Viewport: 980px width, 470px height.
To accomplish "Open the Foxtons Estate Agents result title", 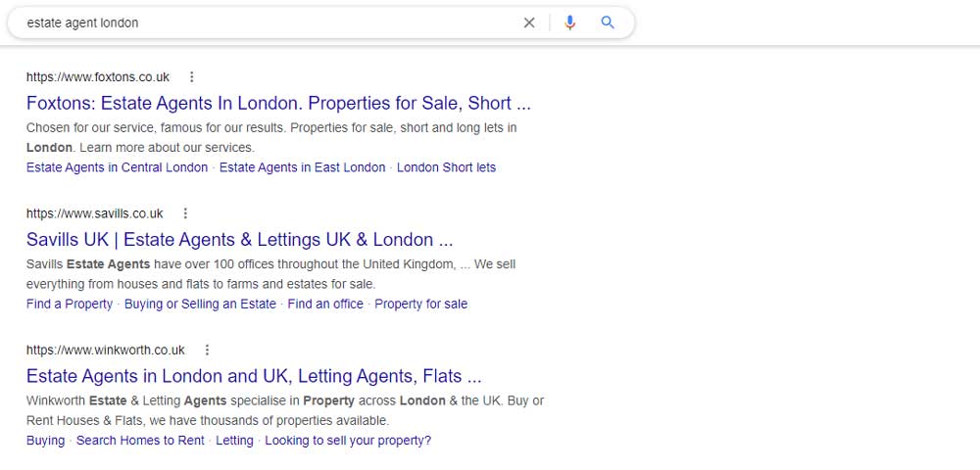I will [x=278, y=103].
